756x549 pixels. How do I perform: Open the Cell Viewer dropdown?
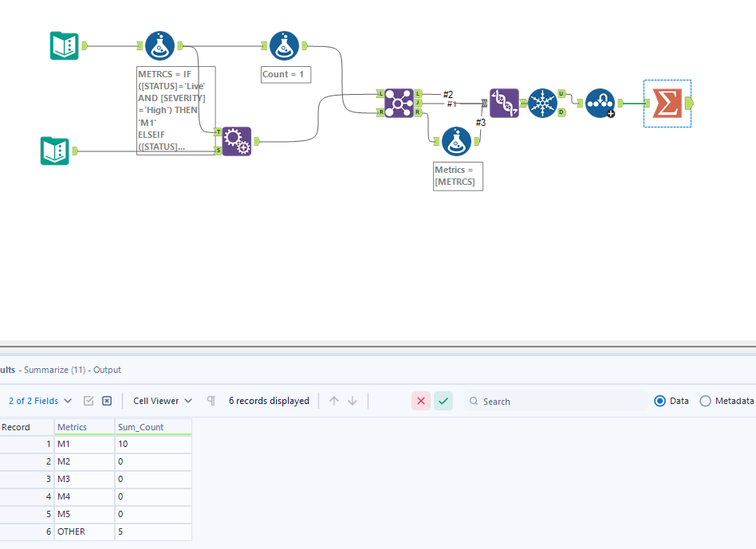click(163, 401)
